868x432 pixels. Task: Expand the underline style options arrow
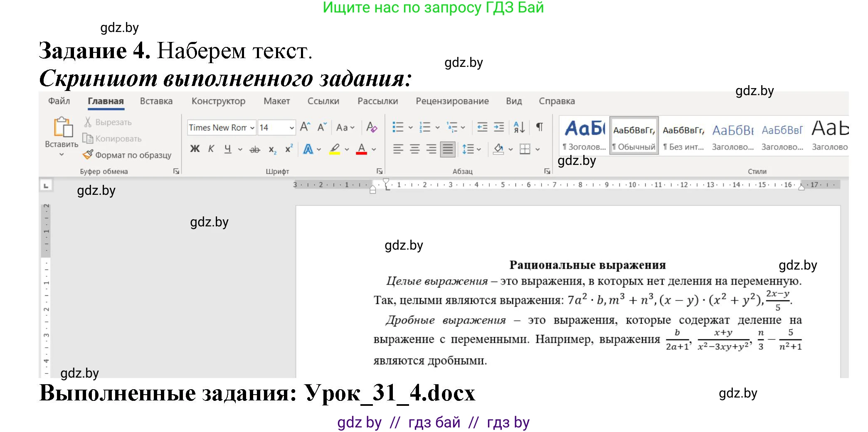tap(240, 150)
